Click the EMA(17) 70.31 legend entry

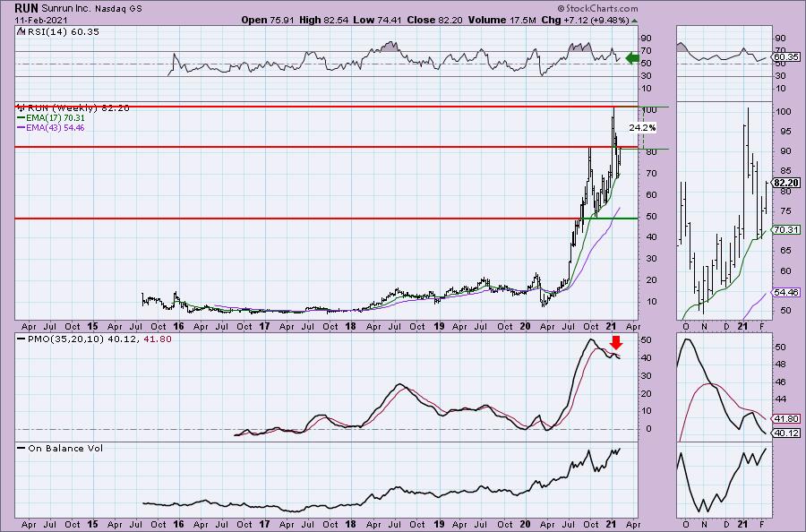(56, 117)
